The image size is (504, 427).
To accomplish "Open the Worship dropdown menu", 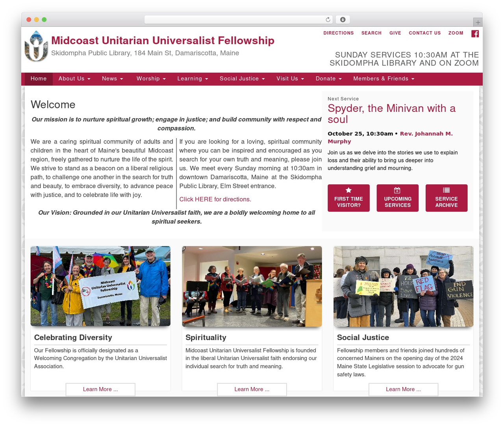I will pos(151,79).
